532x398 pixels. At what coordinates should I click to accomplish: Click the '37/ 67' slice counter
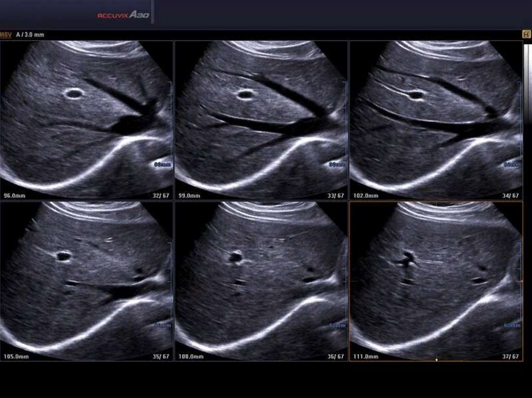point(511,356)
